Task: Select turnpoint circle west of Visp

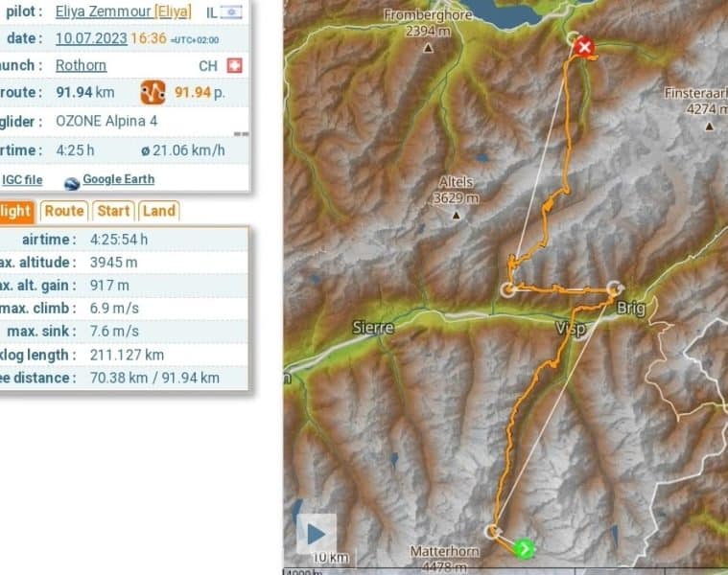Action: click(508, 288)
